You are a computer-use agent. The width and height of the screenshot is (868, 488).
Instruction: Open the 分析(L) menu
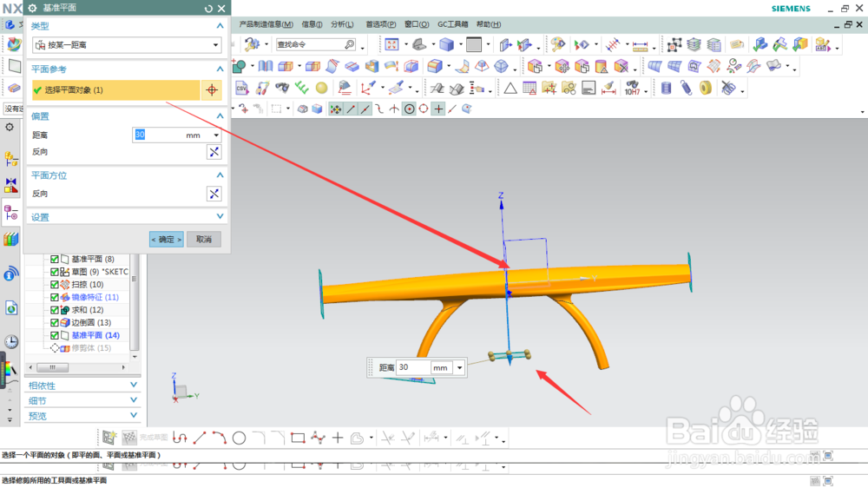(x=342, y=24)
